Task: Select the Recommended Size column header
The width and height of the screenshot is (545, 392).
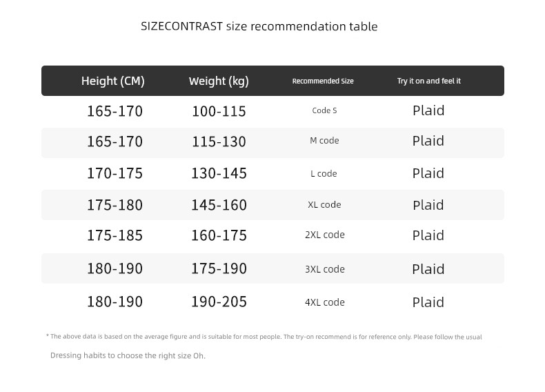Action: tap(323, 81)
